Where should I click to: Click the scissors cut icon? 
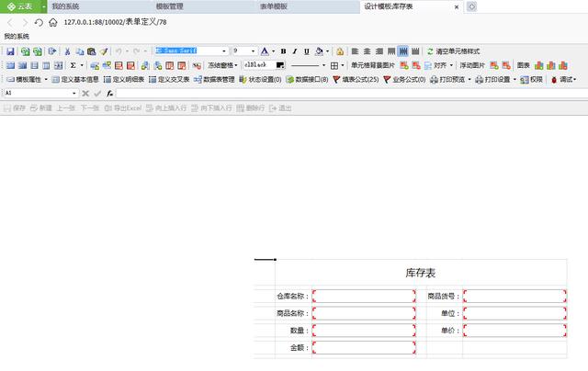click(x=67, y=51)
